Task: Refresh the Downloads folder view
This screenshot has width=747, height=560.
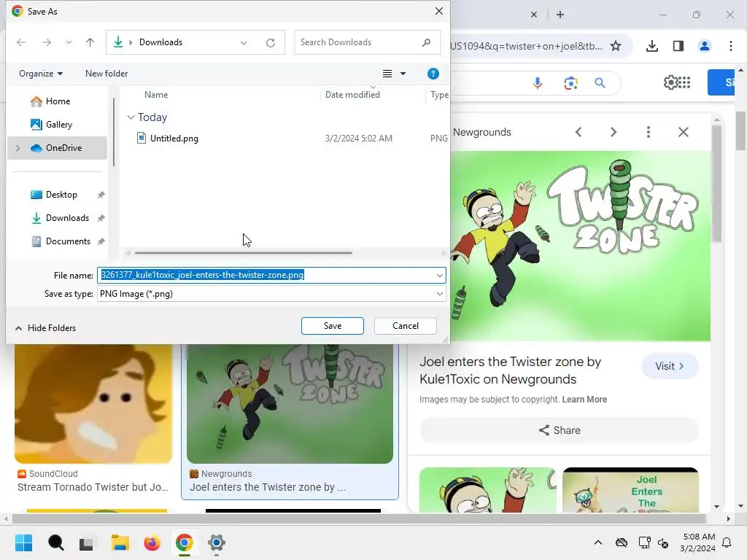Action: [x=271, y=43]
